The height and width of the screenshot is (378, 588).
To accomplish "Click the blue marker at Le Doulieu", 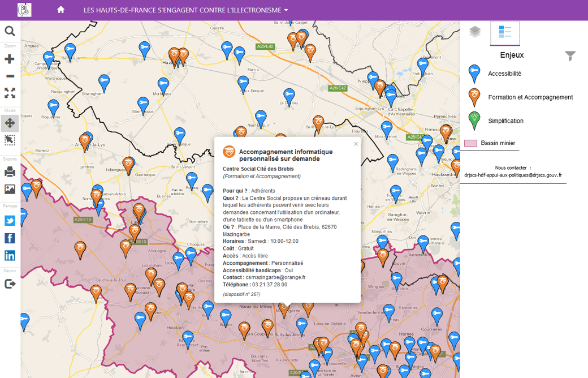I will click(289, 97).
